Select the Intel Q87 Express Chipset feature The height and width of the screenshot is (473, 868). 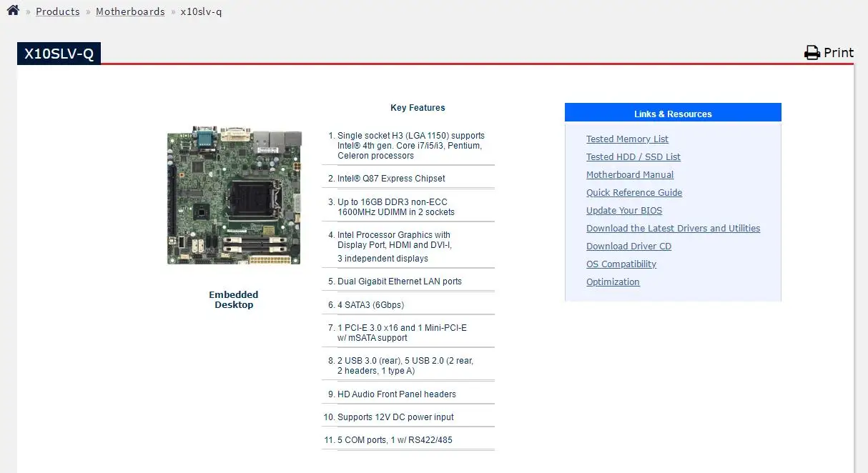[391, 179]
